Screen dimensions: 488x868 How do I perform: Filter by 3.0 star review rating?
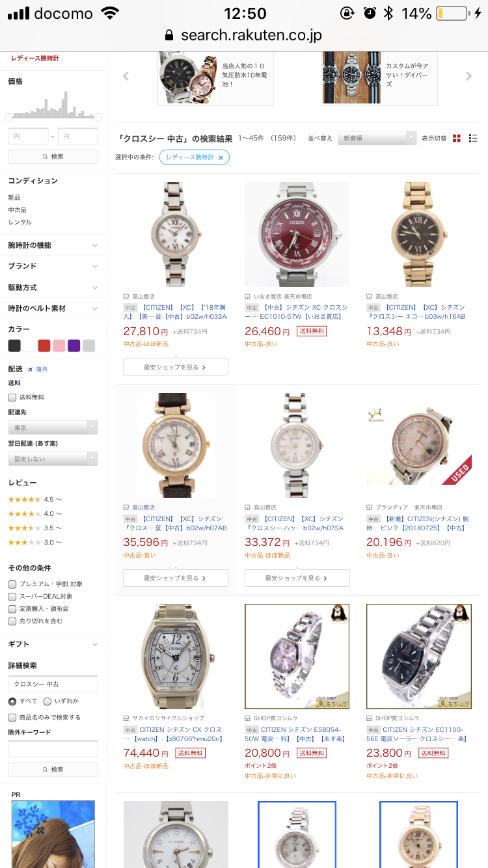tap(35, 542)
